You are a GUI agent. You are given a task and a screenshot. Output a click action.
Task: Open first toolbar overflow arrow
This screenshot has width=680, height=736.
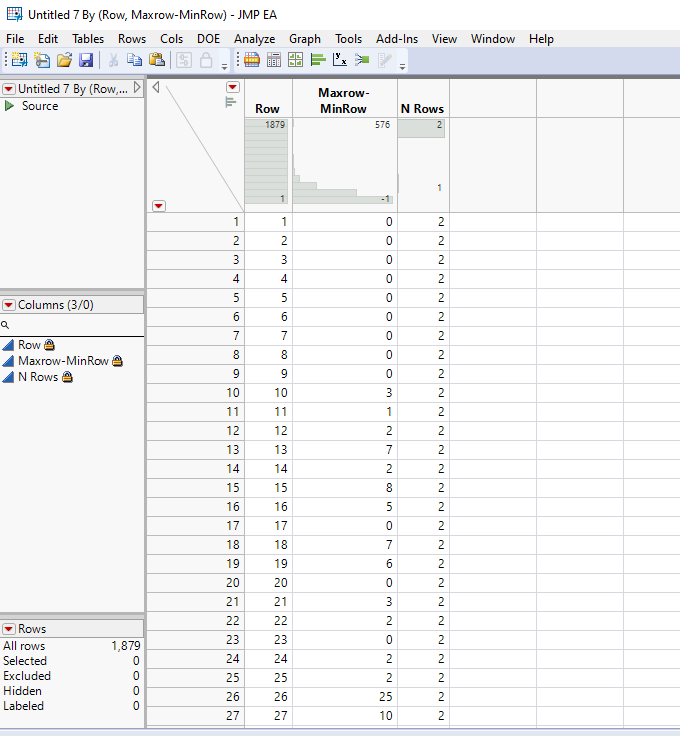(224, 67)
